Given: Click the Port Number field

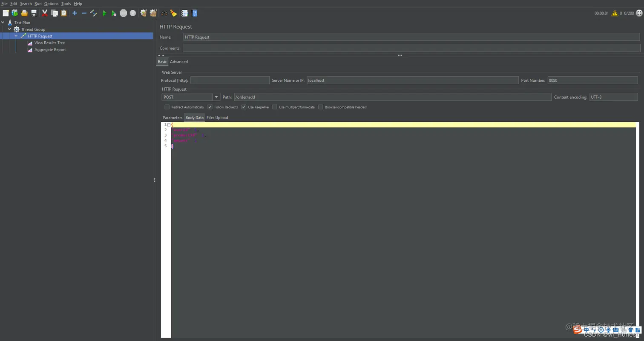Looking at the screenshot, I should click(x=592, y=80).
